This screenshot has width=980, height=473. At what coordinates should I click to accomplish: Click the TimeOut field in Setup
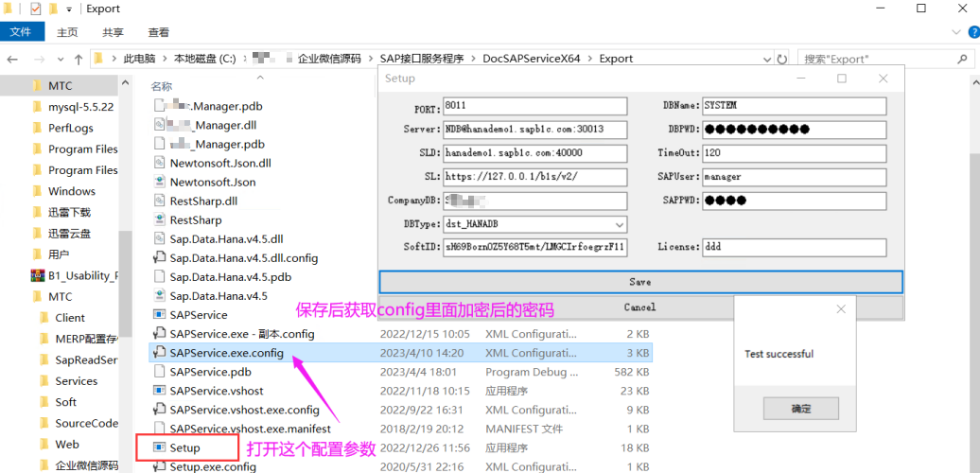click(x=795, y=153)
